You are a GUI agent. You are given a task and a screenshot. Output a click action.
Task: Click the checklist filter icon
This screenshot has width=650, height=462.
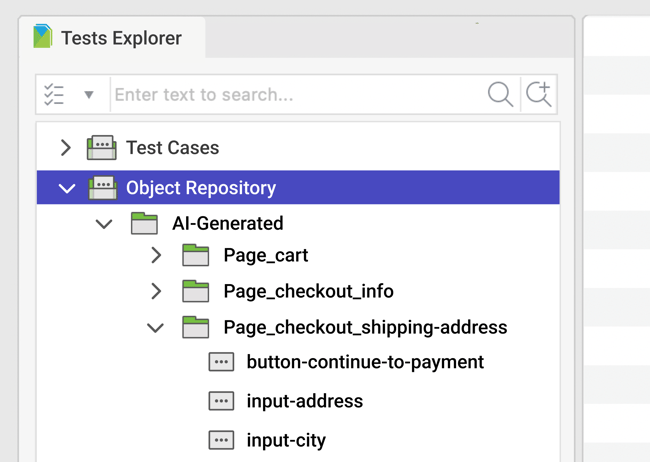[x=54, y=95]
